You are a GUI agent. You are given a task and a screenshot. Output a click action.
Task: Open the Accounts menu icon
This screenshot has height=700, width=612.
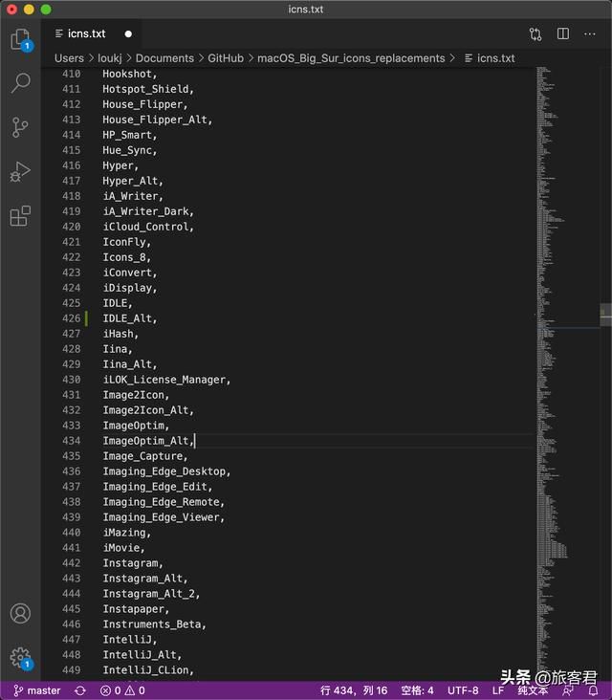[x=20, y=613]
